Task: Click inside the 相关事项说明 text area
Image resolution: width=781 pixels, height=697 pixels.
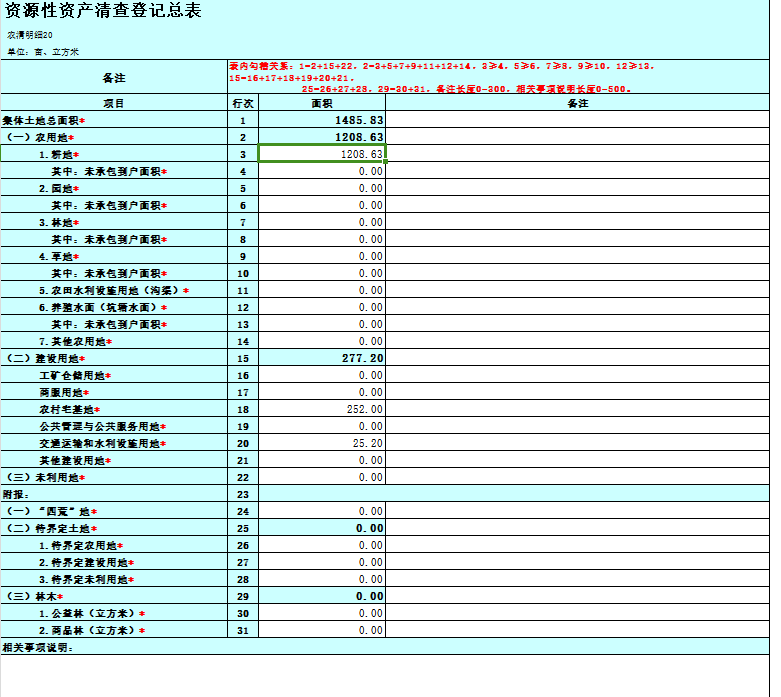Action: (385, 675)
